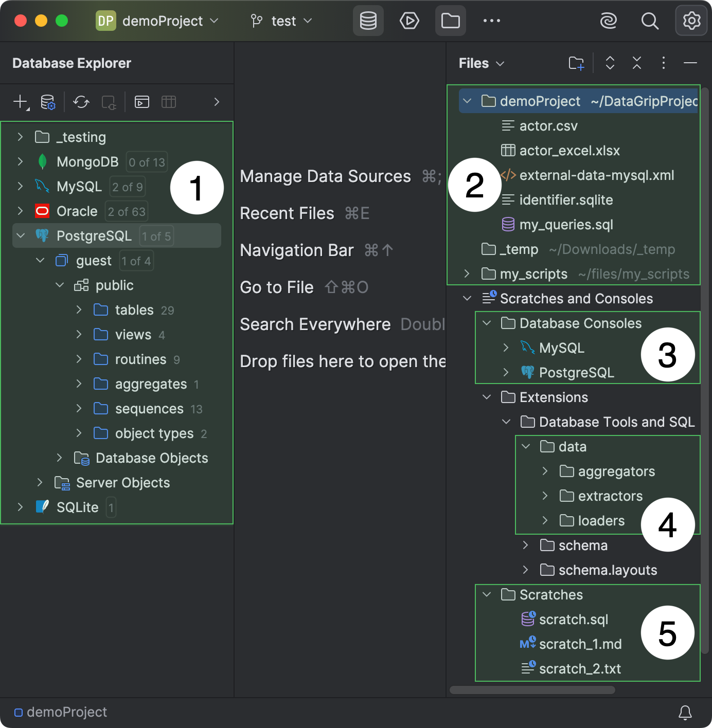Click the horizontal scrollbar in Files panel
Image resolution: width=712 pixels, height=728 pixels.
[x=532, y=690]
